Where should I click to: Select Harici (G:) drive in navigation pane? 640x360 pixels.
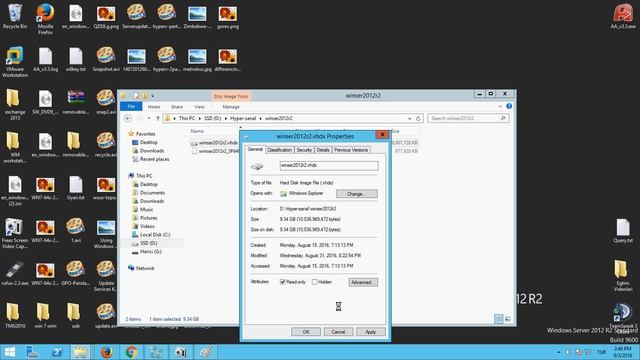point(151,252)
